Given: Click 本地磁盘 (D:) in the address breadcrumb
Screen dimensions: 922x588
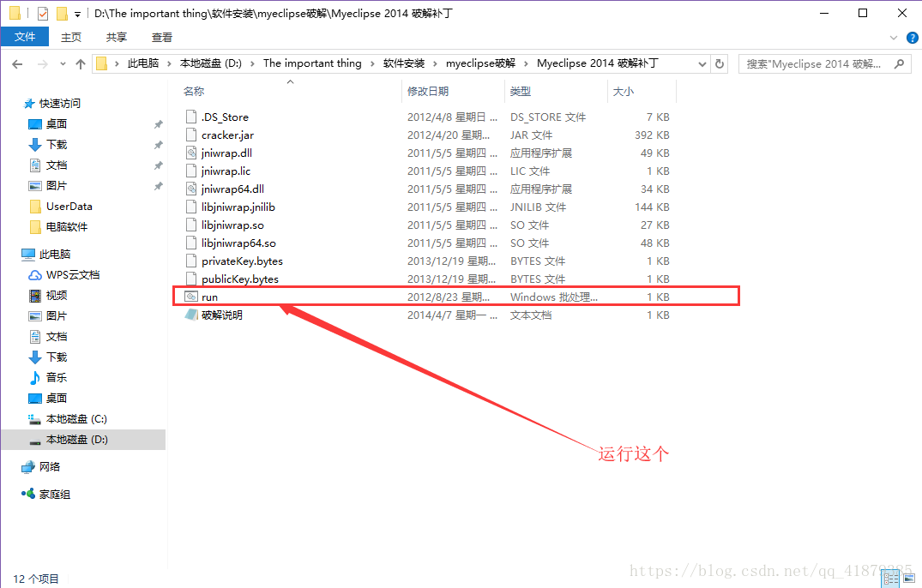Looking at the screenshot, I should coord(210,63).
